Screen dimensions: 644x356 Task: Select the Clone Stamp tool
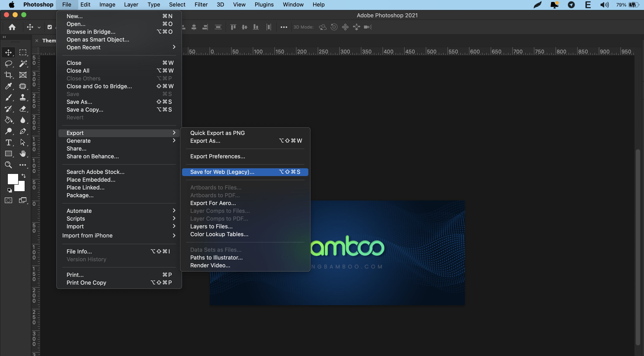(23, 97)
